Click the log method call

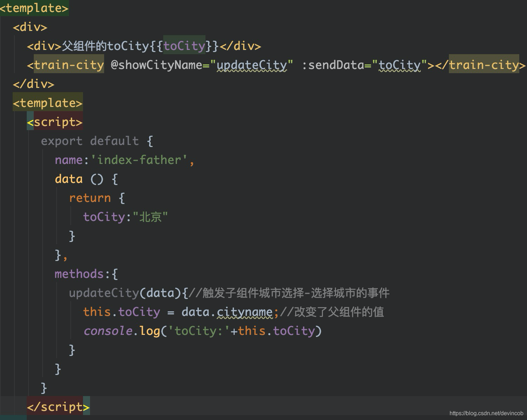click(150, 331)
